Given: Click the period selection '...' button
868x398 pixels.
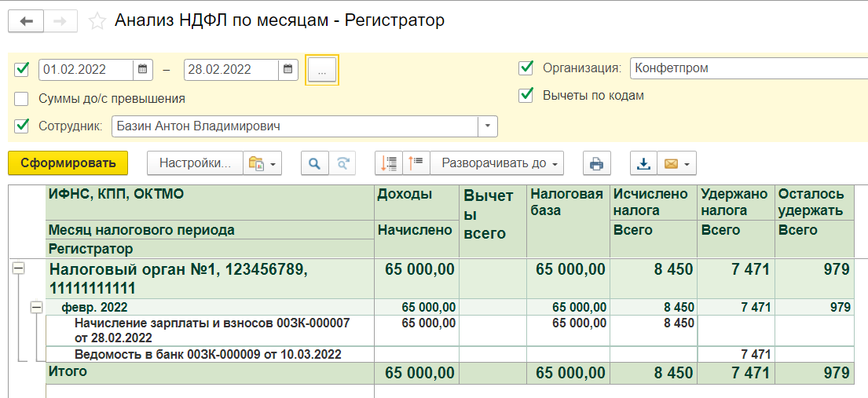Looking at the screenshot, I should pyautogui.click(x=322, y=70).
